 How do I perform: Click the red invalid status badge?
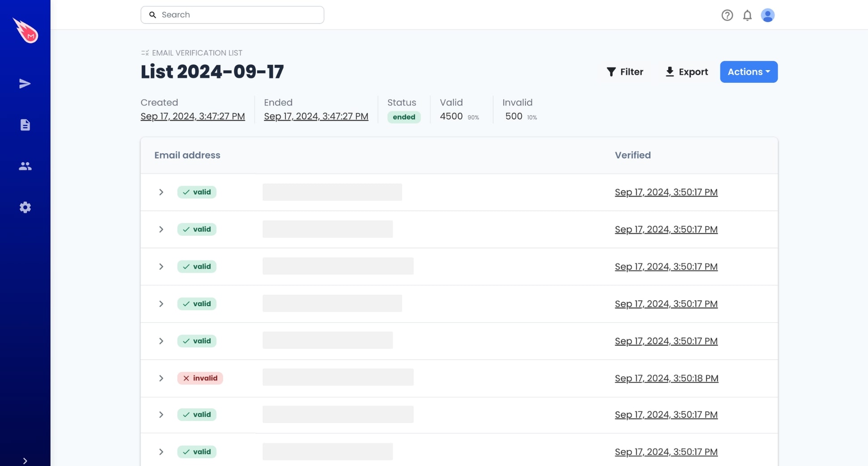(x=200, y=378)
